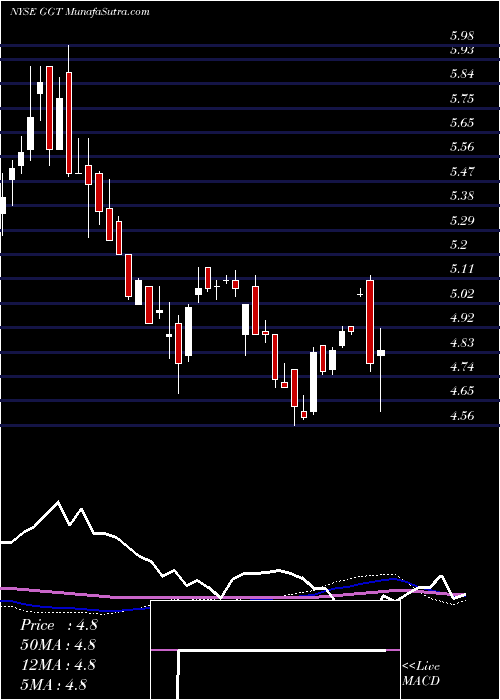The width and height of the screenshot is (500, 700).
Task: Click the <<Live MACD label
Action: click(x=421, y=674)
